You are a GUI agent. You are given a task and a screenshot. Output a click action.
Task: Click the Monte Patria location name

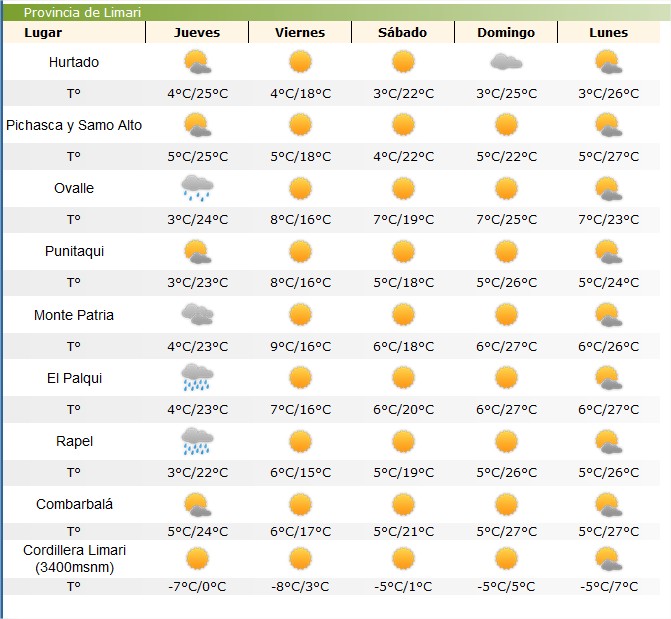pos(74,315)
